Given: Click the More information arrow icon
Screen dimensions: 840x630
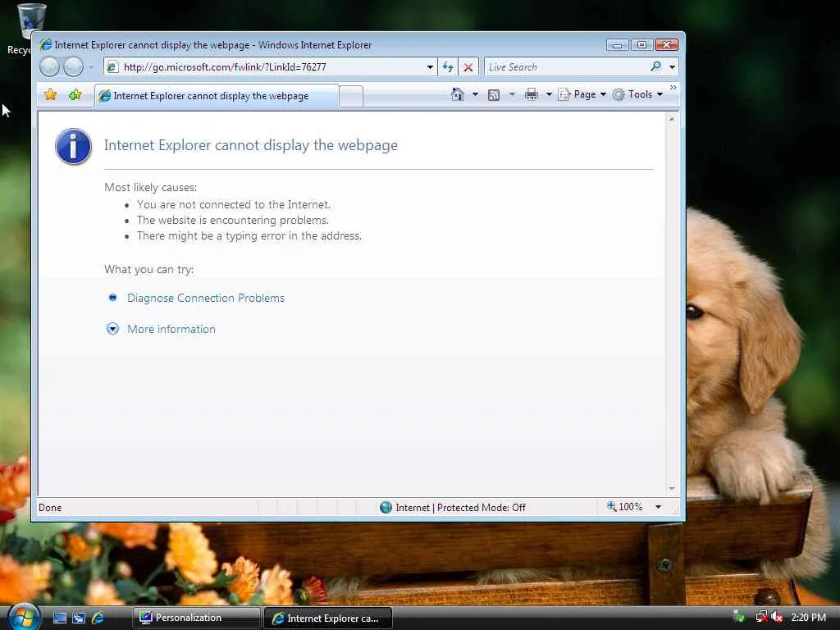Looking at the screenshot, I should pos(112,329).
